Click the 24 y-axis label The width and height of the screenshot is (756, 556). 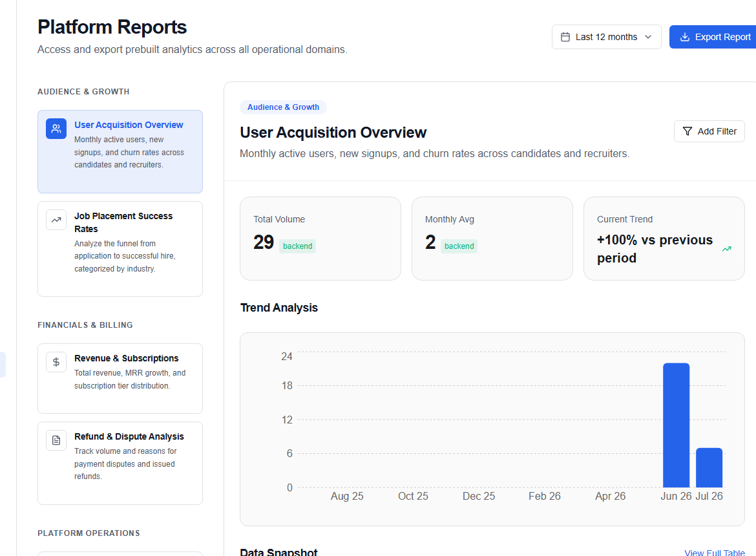coord(287,356)
